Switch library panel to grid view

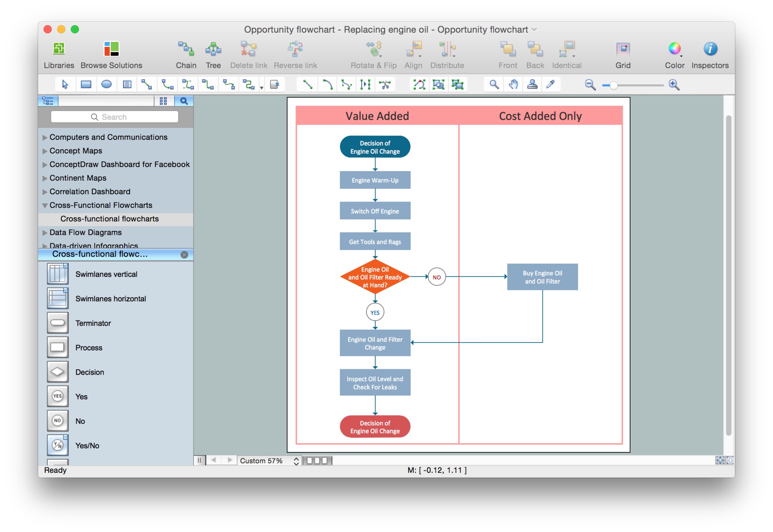(x=164, y=101)
